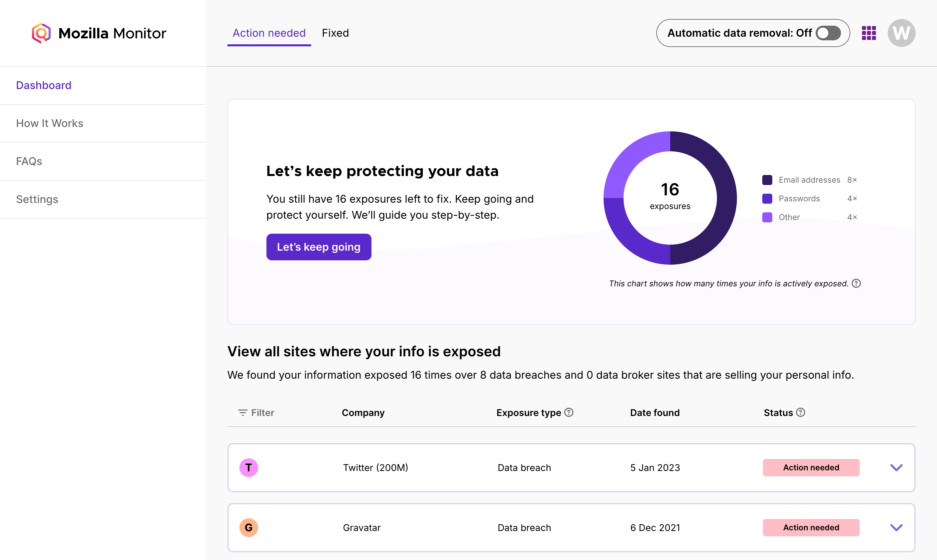Open the W user avatar menu

(901, 33)
